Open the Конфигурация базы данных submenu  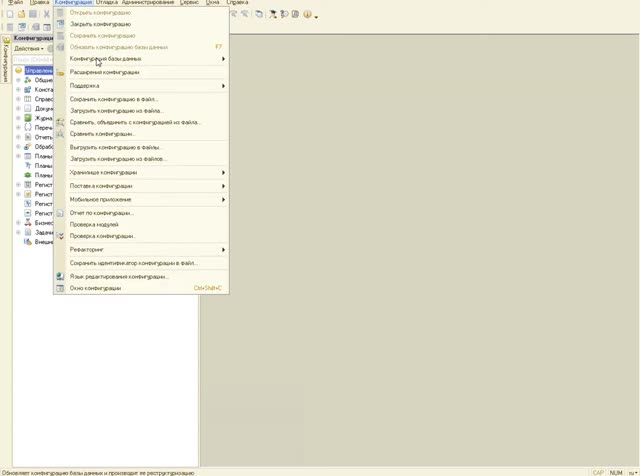click(147, 59)
